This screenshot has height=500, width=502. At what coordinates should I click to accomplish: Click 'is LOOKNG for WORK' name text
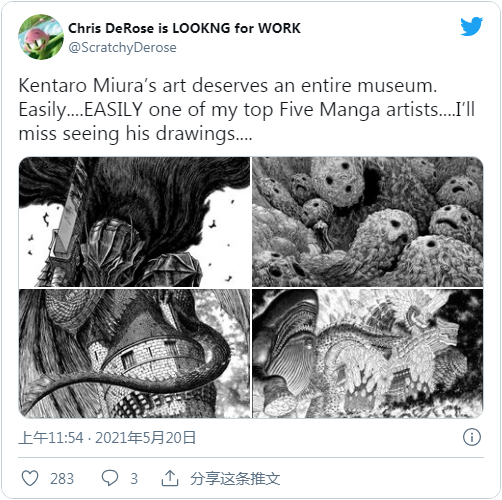tap(229, 28)
